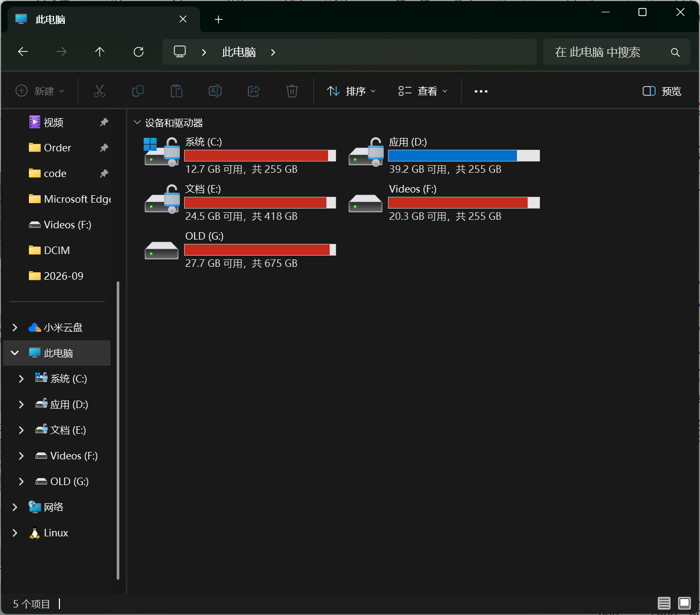Click 此电脑 in the address breadcrumb
700x615 pixels.
click(x=239, y=52)
